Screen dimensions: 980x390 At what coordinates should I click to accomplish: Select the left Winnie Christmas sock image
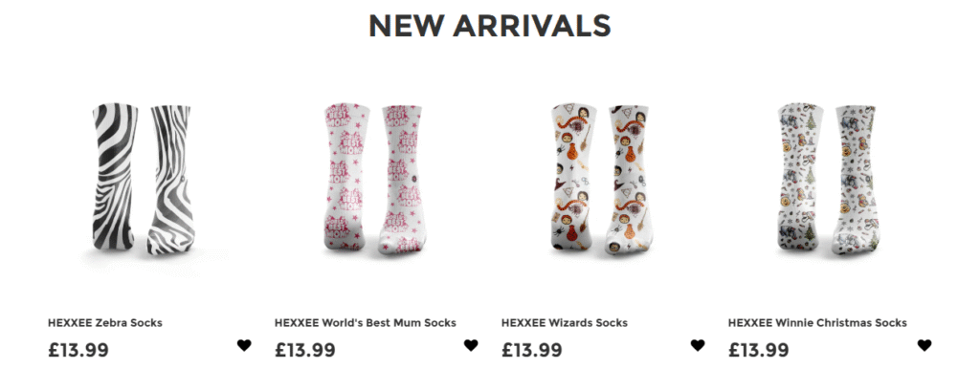pos(799,177)
